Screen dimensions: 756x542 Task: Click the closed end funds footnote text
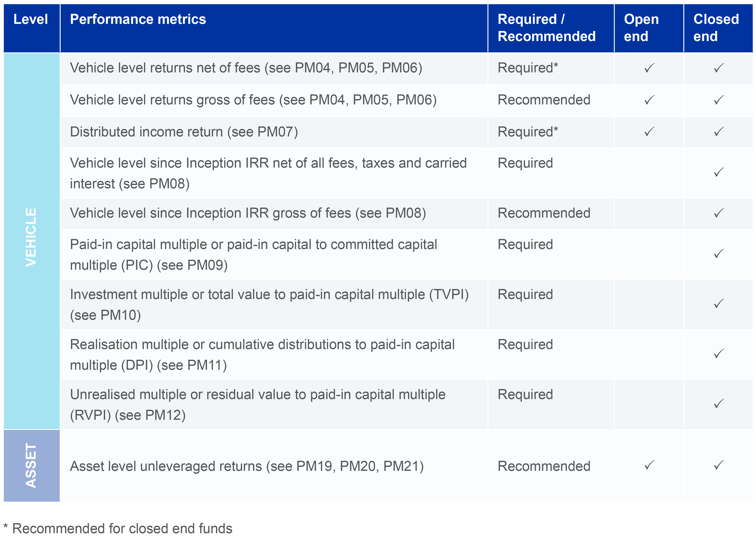point(122,529)
